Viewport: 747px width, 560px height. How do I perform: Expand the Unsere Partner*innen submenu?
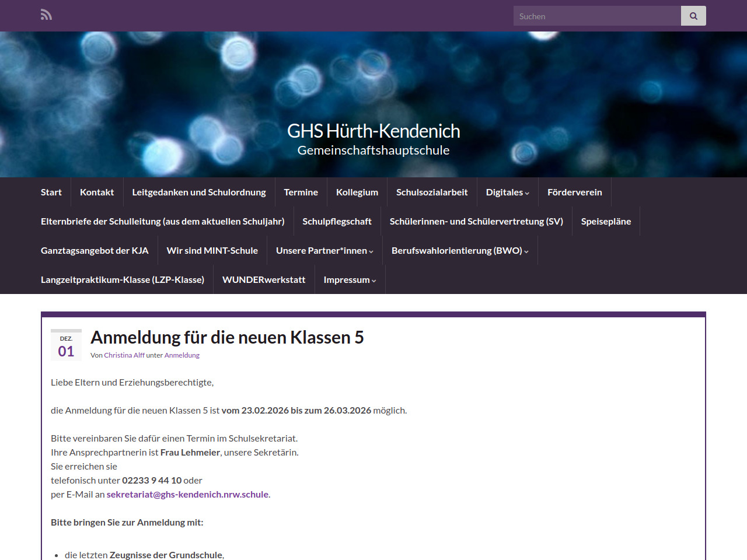click(x=324, y=251)
